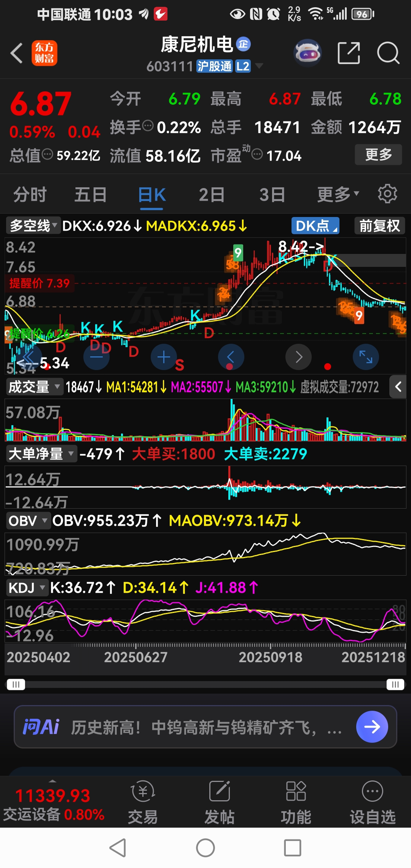Open 交易 trading tab
Viewport: 411px width, 868px height.
click(143, 802)
